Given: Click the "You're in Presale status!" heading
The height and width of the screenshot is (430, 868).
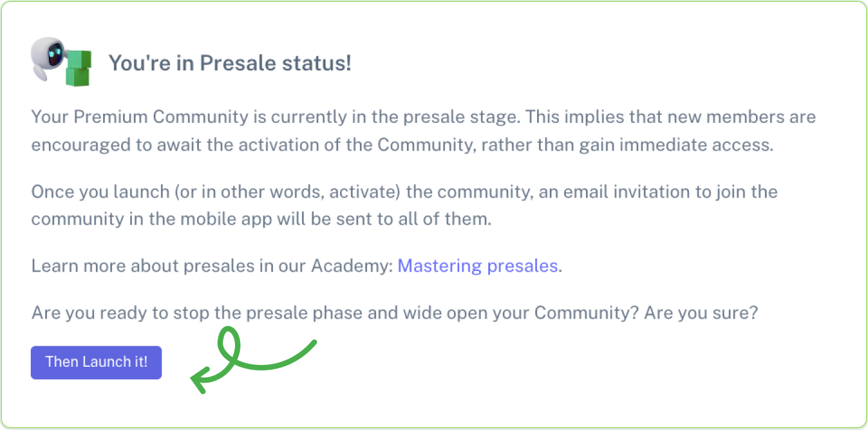Looking at the screenshot, I should click(229, 63).
